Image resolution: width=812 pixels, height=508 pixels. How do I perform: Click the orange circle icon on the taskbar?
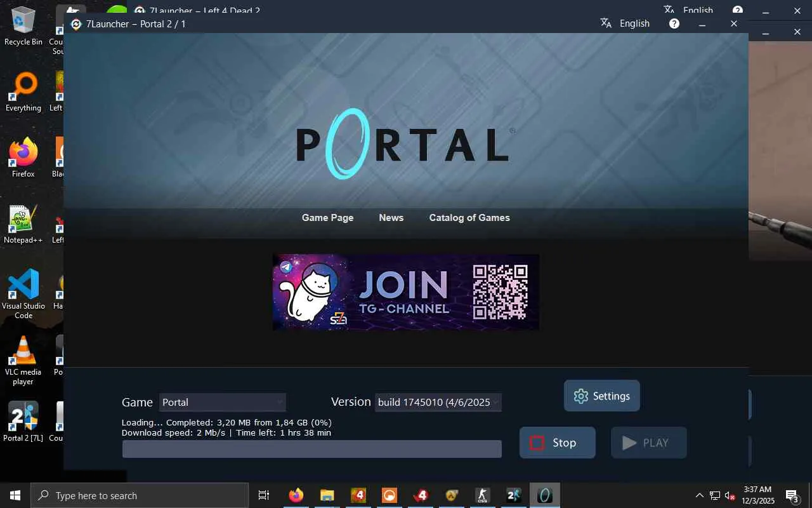(x=390, y=495)
